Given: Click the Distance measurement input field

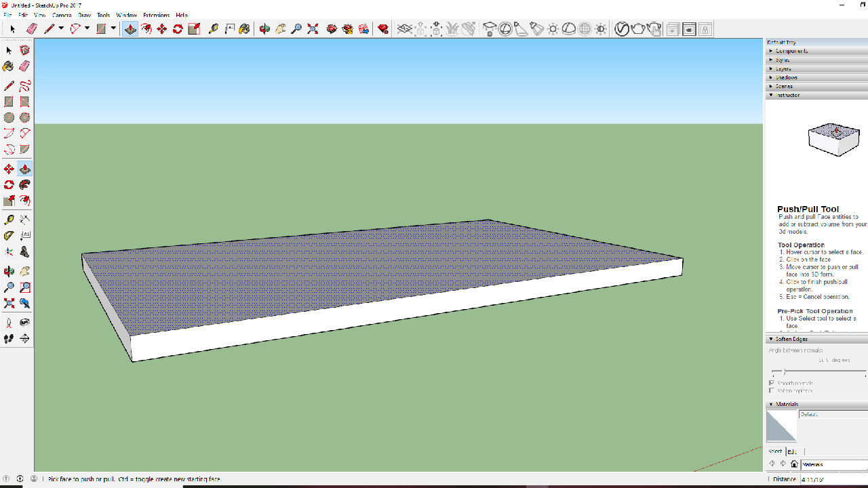Looking at the screenshot, I should click(x=833, y=479).
